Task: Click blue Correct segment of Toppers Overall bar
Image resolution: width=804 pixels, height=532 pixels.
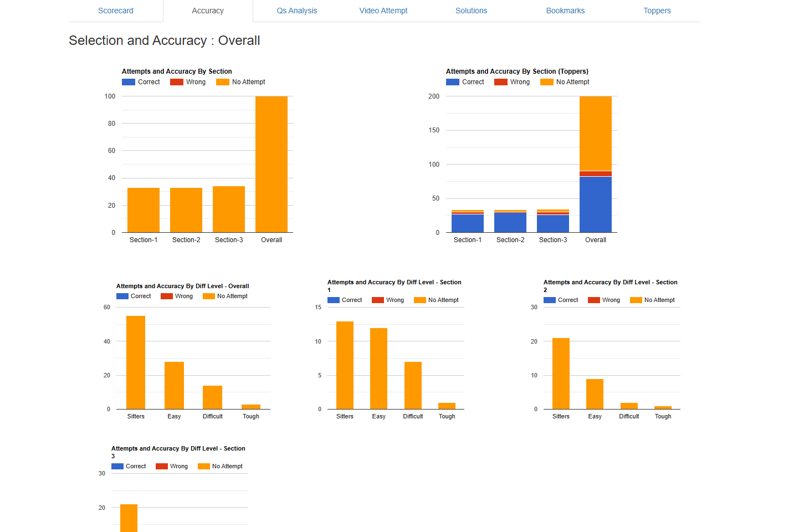Action: click(x=596, y=204)
